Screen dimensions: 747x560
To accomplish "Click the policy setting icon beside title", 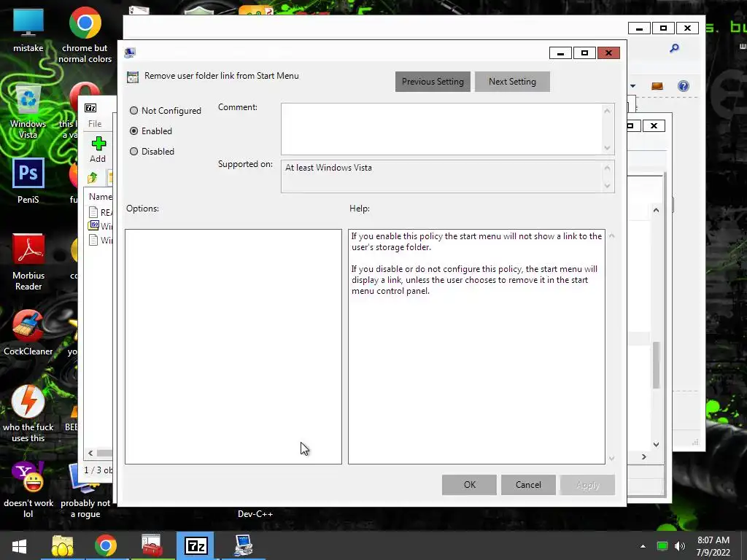I will [133, 77].
